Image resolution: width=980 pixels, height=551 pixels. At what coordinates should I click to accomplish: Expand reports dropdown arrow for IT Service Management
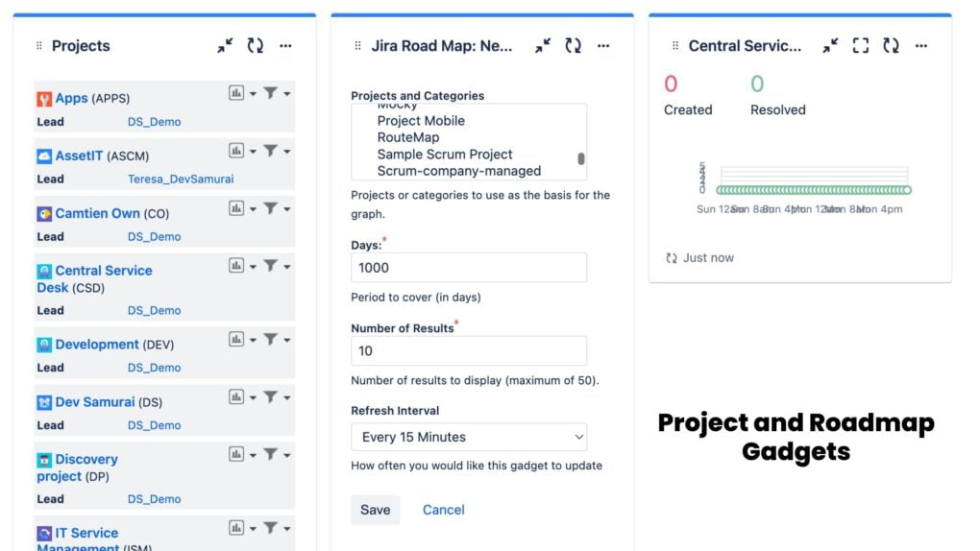pos(253,529)
